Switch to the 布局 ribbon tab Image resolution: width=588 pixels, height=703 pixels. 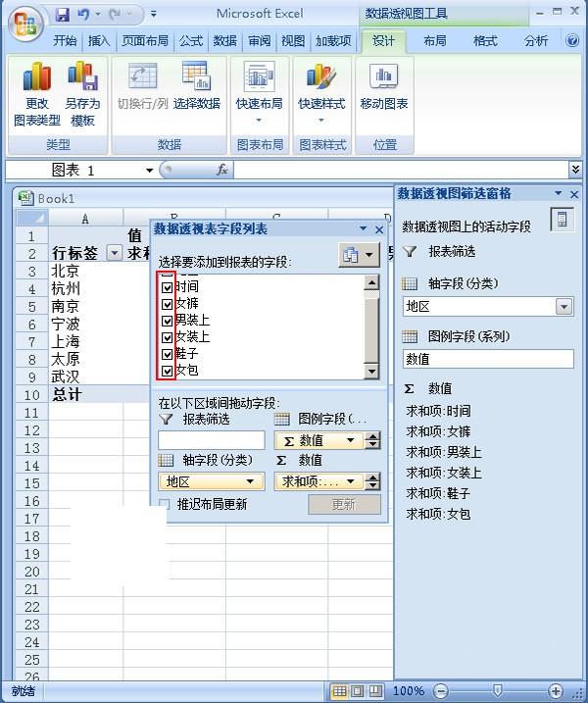pos(435,41)
